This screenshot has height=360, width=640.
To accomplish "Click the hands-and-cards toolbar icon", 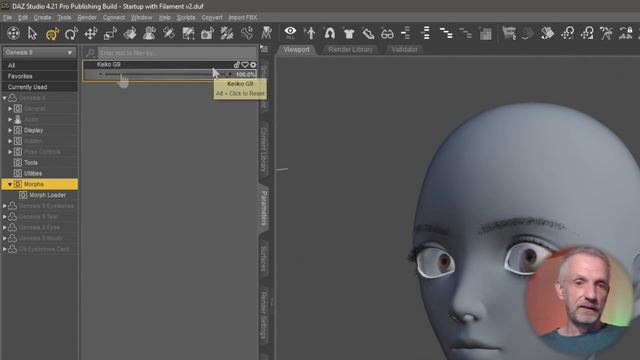I will coord(547,33).
